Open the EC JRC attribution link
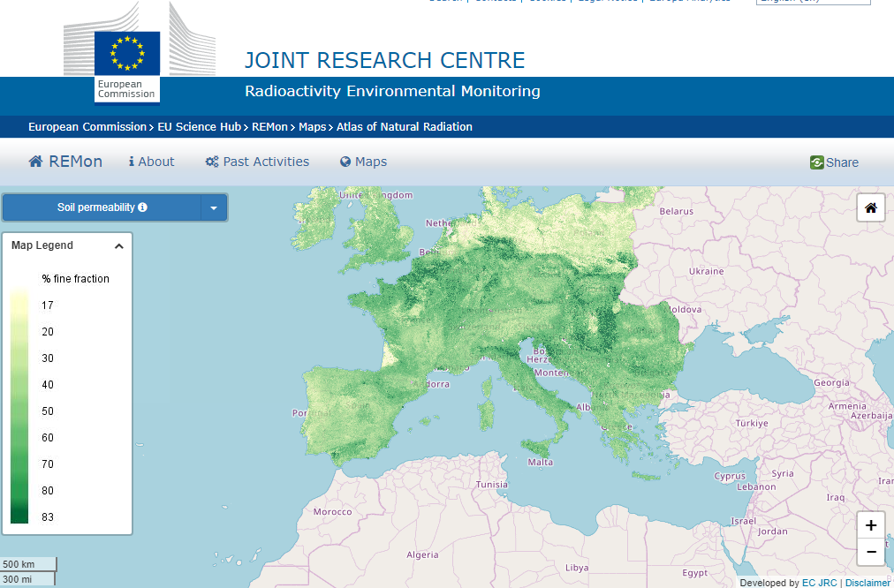 click(819, 583)
